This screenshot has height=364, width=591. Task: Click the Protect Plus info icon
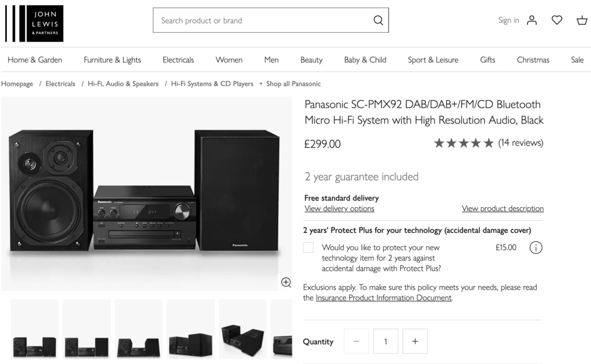coord(536,248)
